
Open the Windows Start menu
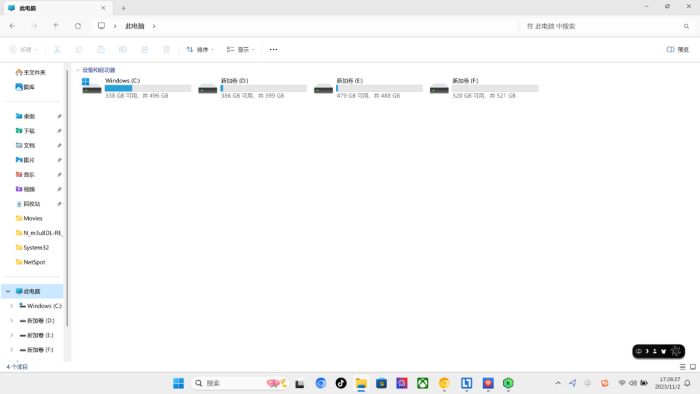[179, 383]
